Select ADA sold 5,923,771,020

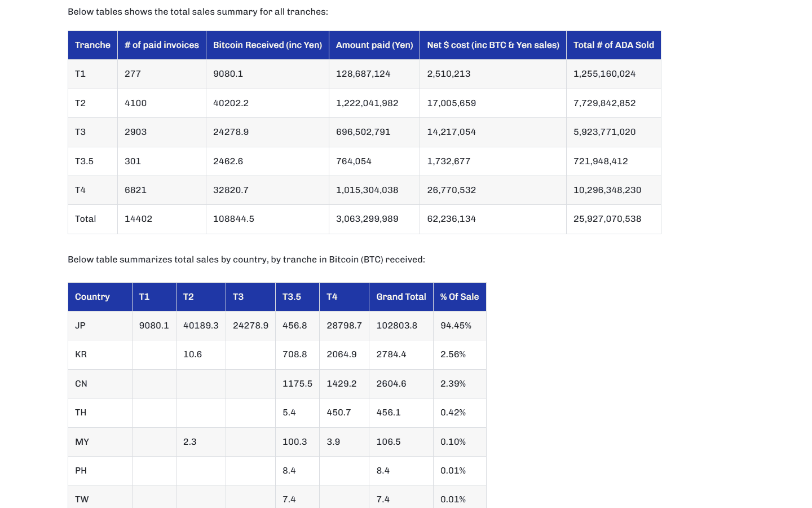tap(604, 132)
